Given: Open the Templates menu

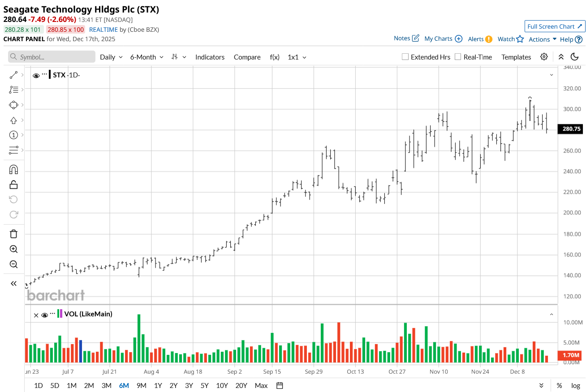Looking at the screenshot, I should [x=516, y=57].
